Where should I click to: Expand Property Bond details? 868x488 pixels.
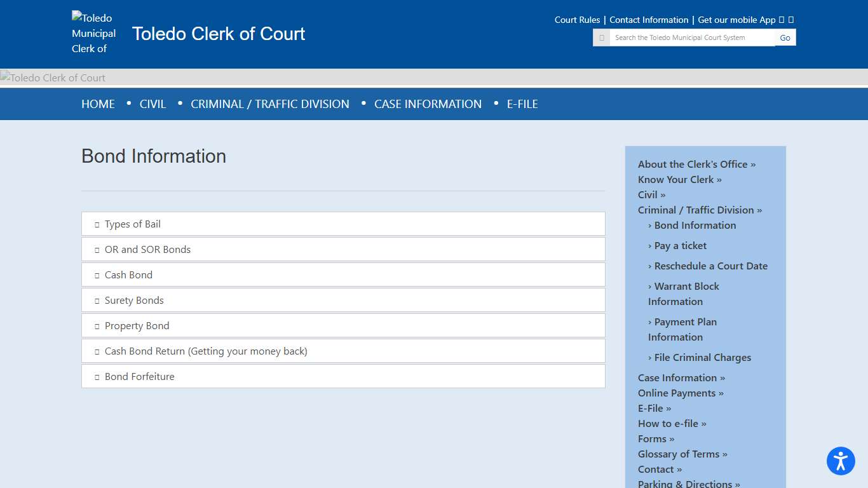343,326
